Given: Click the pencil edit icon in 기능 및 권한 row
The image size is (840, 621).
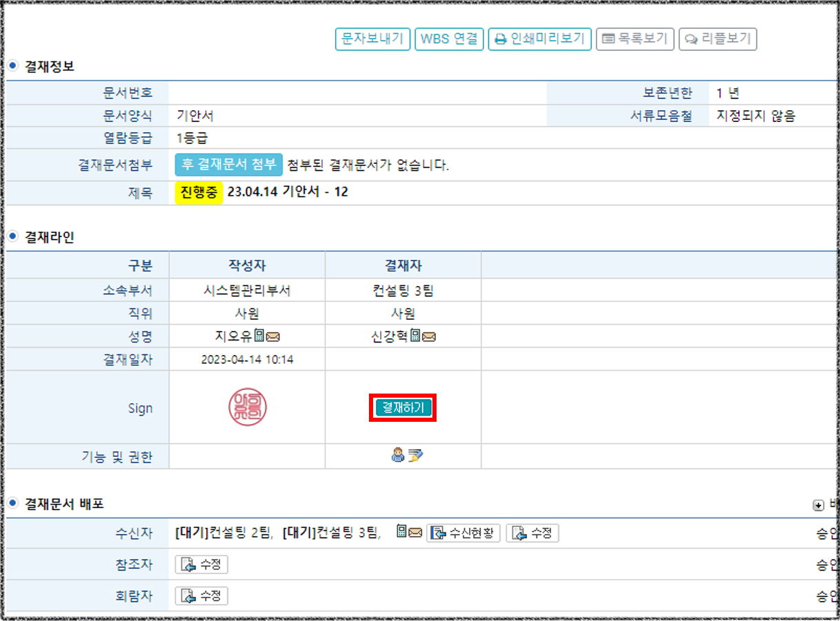Looking at the screenshot, I should (x=415, y=454).
